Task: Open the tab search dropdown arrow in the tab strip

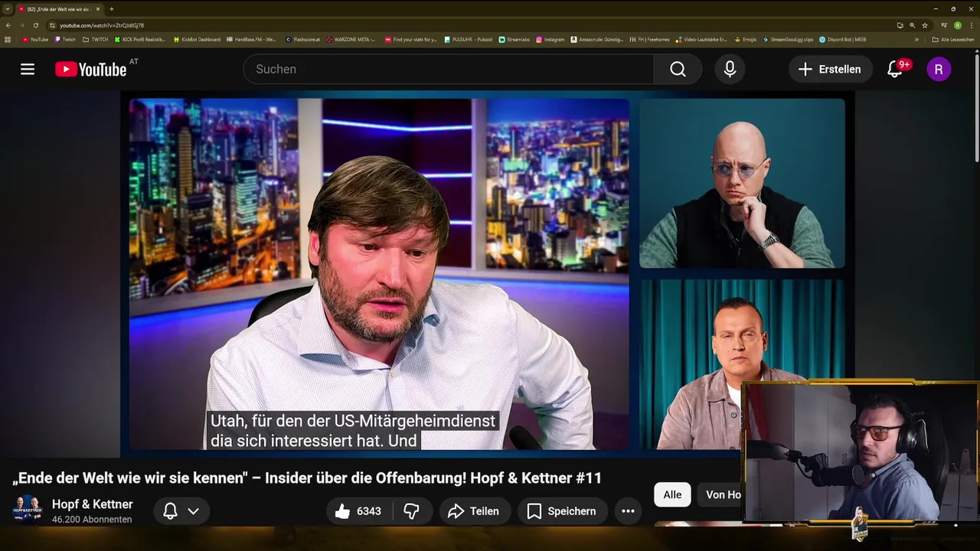Action: pos(8,9)
